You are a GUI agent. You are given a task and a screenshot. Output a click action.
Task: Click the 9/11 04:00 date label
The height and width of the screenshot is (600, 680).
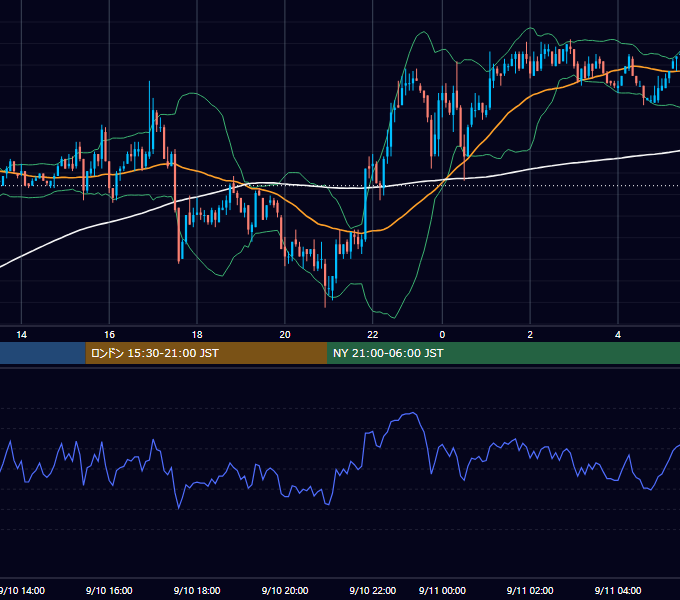(618, 590)
